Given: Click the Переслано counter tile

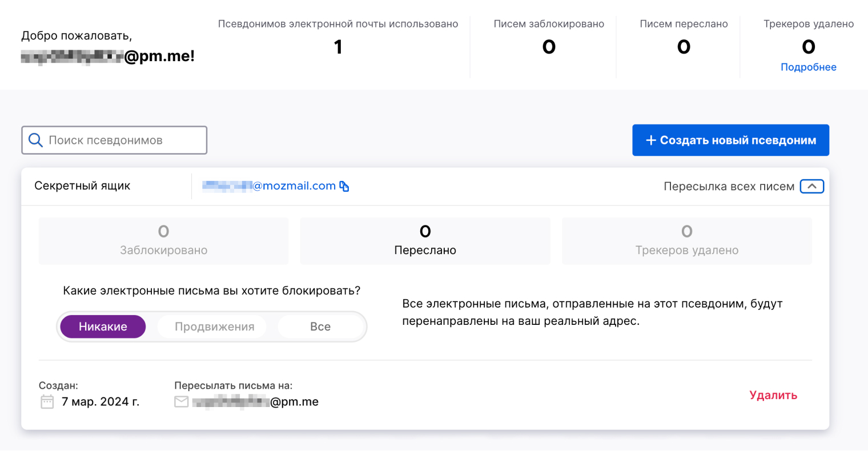Looking at the screenshot, I should [425, 241].
